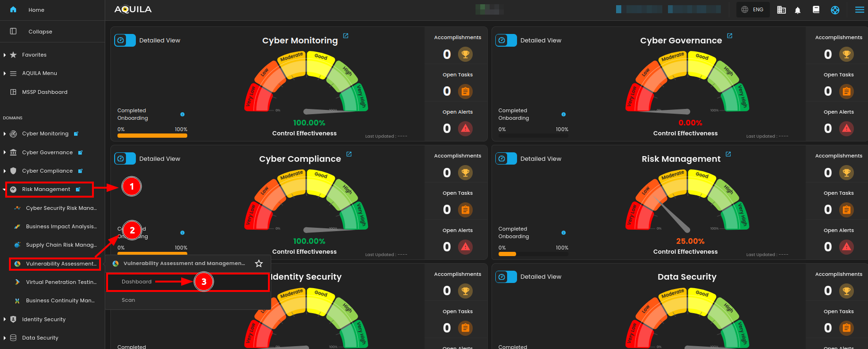Click the help lifebuoy icon in header
The height and width of the screenshot is (349, 868).
coord(835,10)
